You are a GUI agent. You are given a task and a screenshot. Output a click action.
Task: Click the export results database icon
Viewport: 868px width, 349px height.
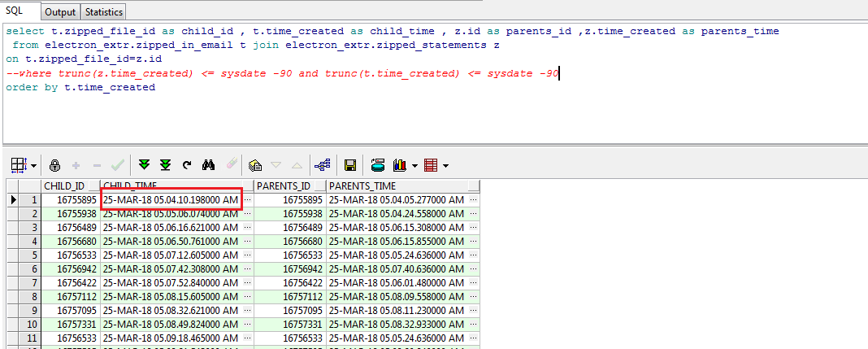[x=377, y=165]
